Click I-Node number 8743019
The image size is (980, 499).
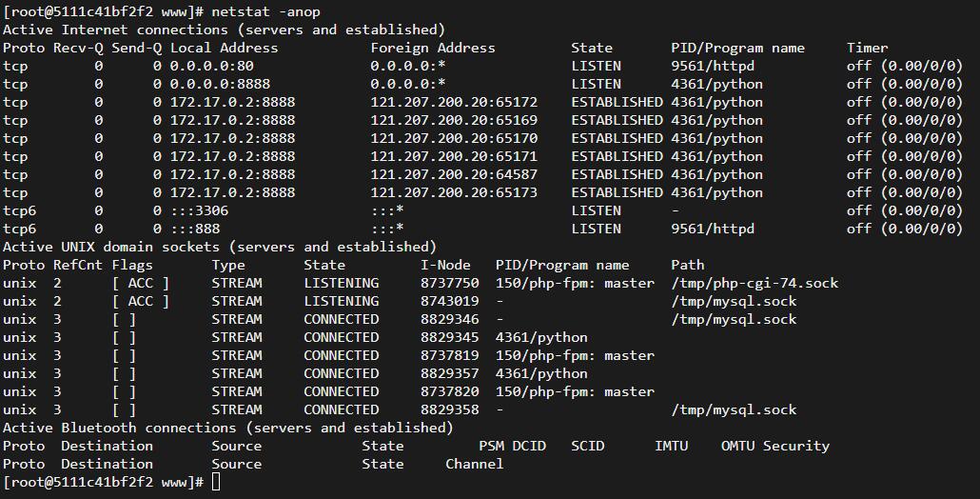pyautogui.click(x=449, y=302)
